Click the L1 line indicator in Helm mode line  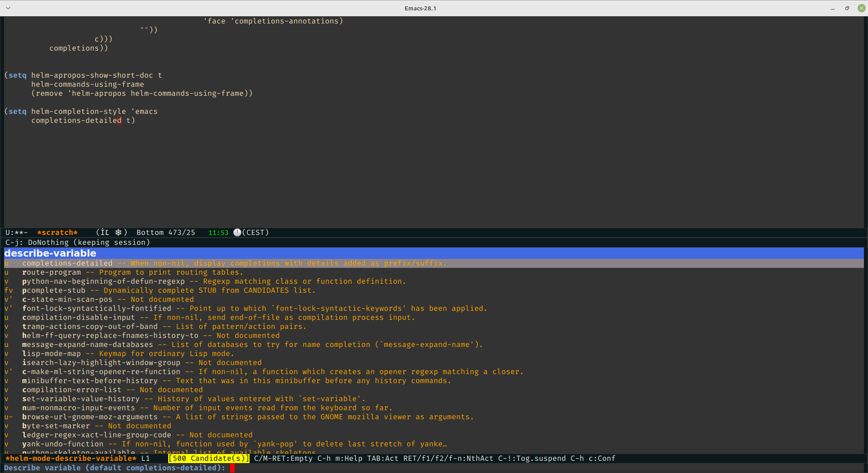(x=146, y=458)
